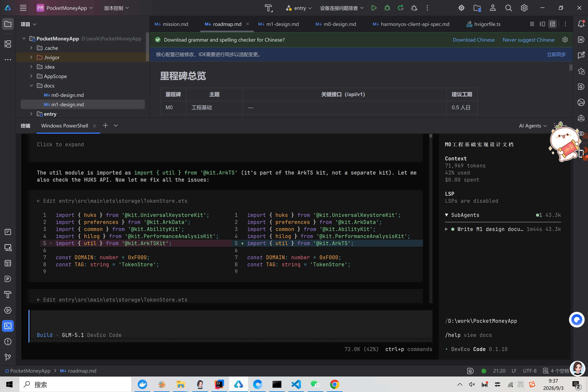Switch to the hvigorfile.ts tab
The height and width of the screenshot is (392, 588).
click(483, 24)
